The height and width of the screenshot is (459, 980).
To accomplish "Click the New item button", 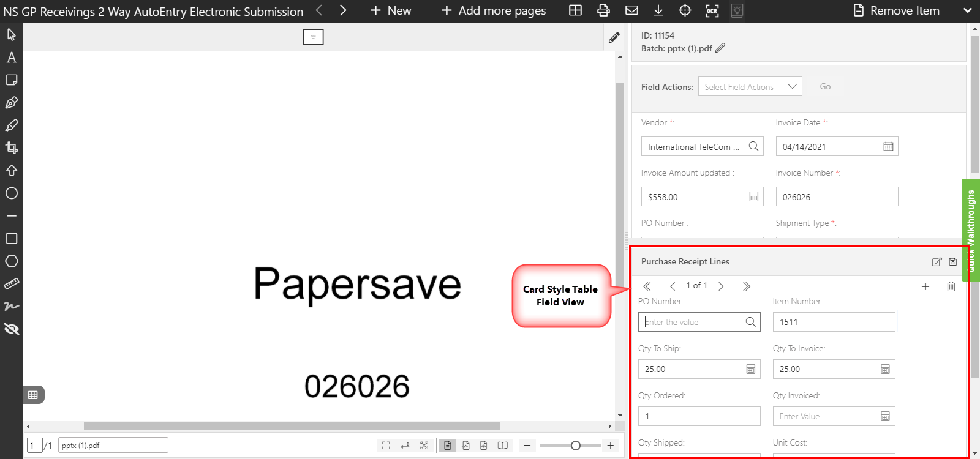I will coord(391,10).
